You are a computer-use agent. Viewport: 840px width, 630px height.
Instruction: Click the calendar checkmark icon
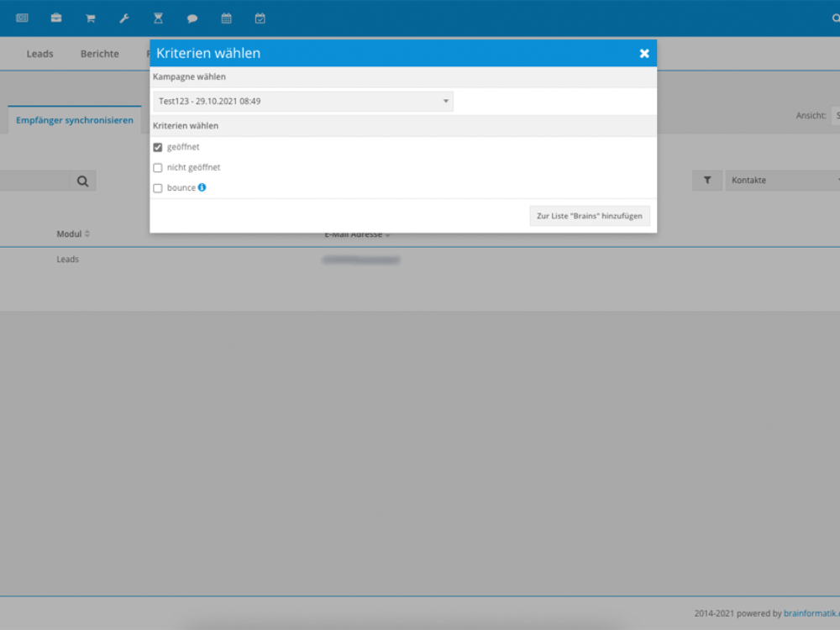point(260,18)
